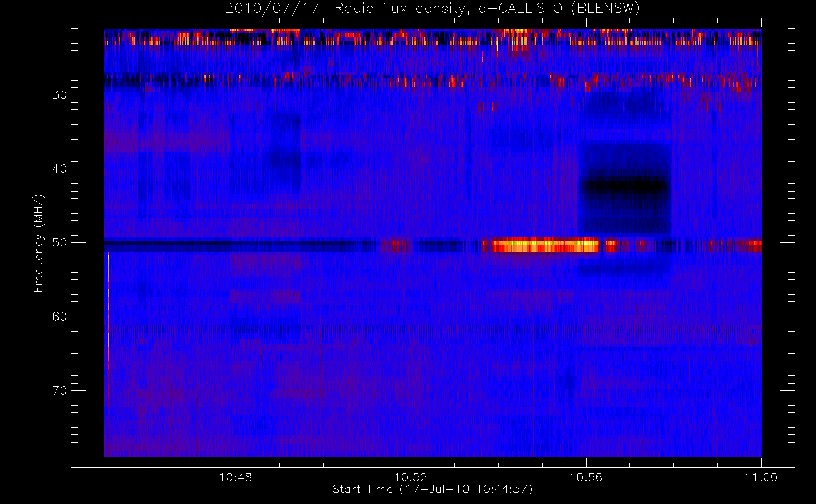This screenshot has width=816, height=504.
Task: Click the time tick label '10:52'
Action: (411, 477)
